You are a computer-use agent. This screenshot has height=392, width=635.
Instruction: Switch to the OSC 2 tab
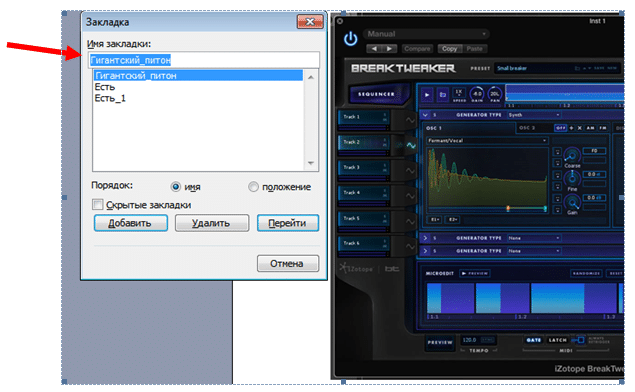point(527,128)
